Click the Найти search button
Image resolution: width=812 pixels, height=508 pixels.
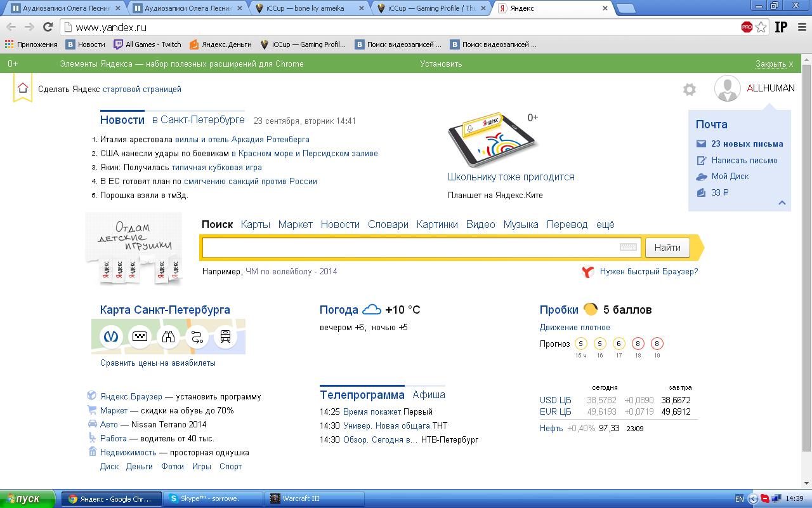(667, 248)
